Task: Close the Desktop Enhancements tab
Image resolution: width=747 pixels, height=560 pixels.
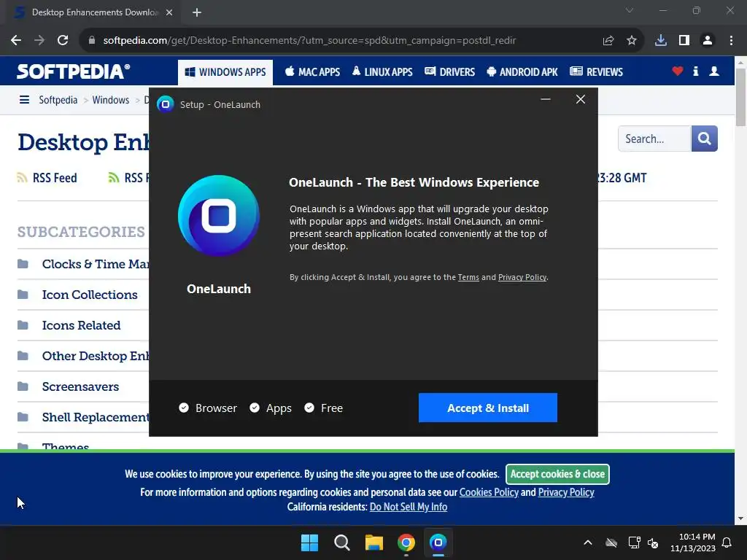Action: [169, 12]
